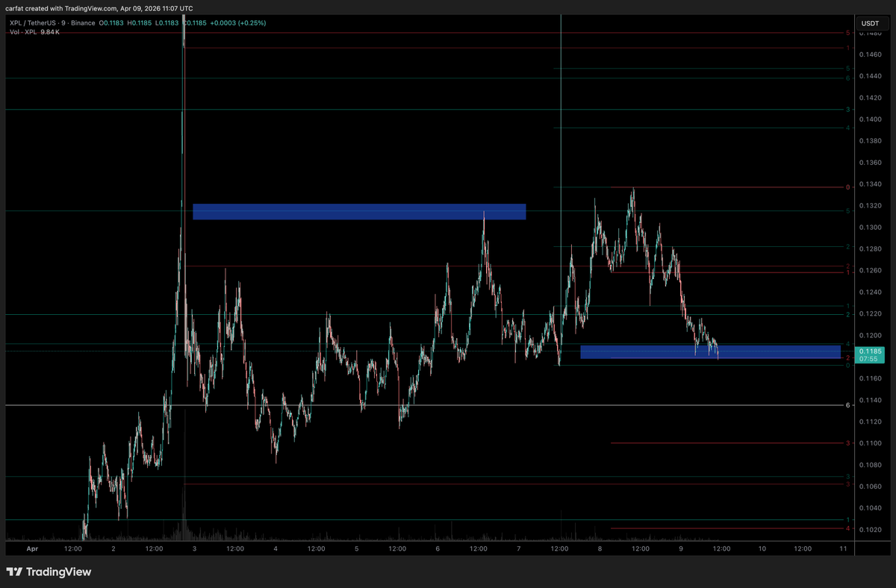Click the 0.1460 price axis label
Image resolution: width=896 pixels, height=588 pixels.
[x=869, y=54]
